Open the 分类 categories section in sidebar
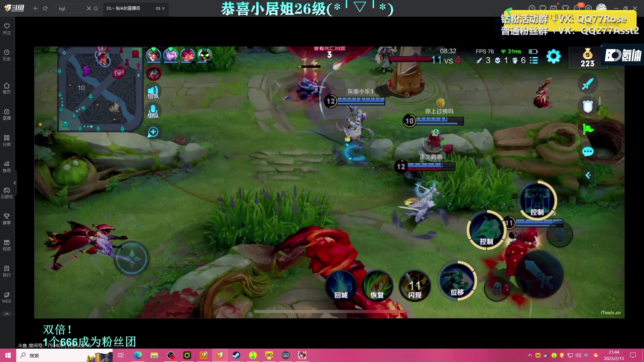Viewport: 644px width, 362px height. pos(7,140)
